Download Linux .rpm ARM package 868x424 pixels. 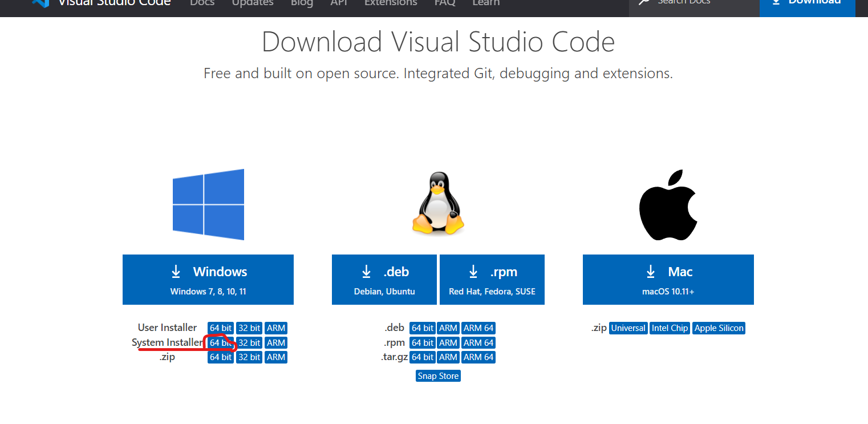(x=448, y=343)
